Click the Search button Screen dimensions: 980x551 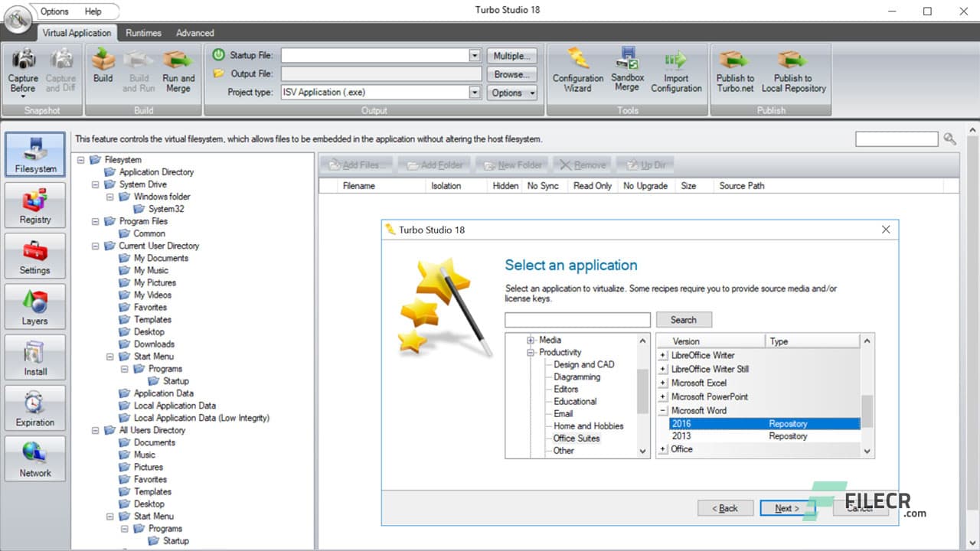point(684,319)
